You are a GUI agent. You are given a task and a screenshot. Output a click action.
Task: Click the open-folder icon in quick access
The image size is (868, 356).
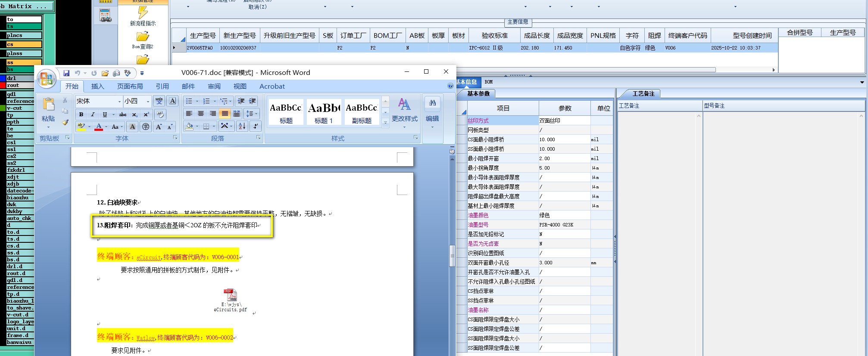pyautogui.click(x=105, y=73)
